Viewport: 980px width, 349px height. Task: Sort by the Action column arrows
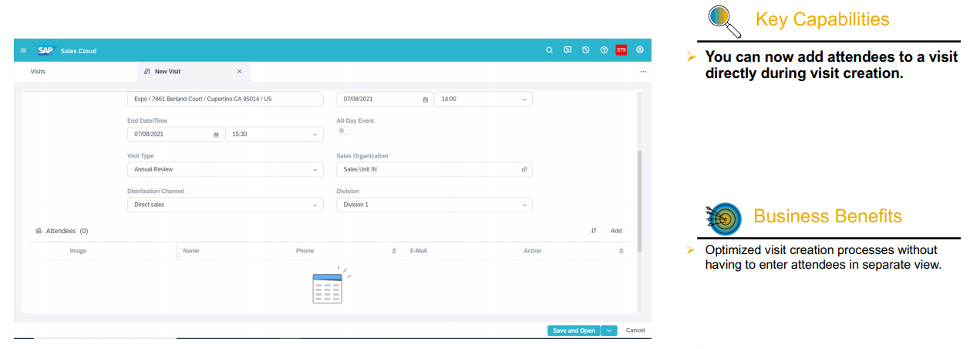[621, 251]
